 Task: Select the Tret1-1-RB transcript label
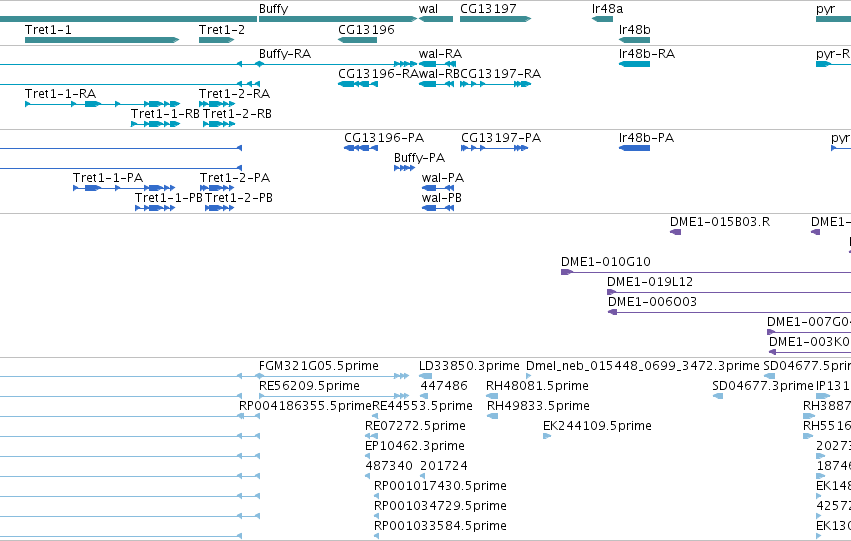click(166, 113)
